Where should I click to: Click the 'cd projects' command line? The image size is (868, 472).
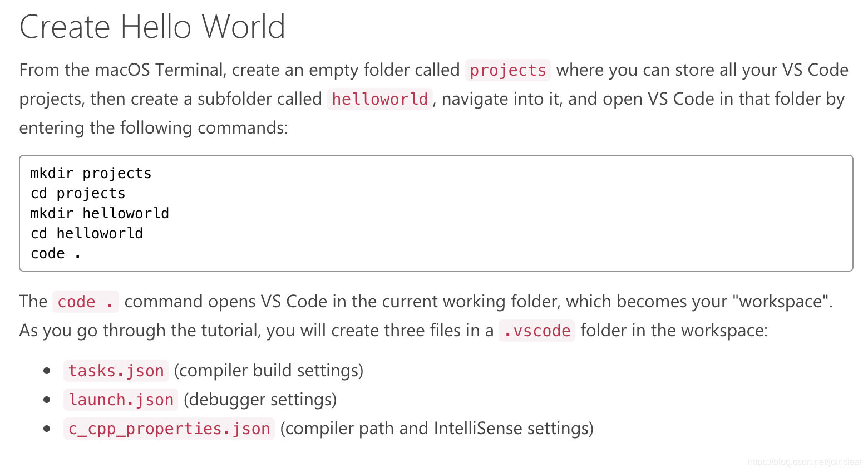(78, 193)
